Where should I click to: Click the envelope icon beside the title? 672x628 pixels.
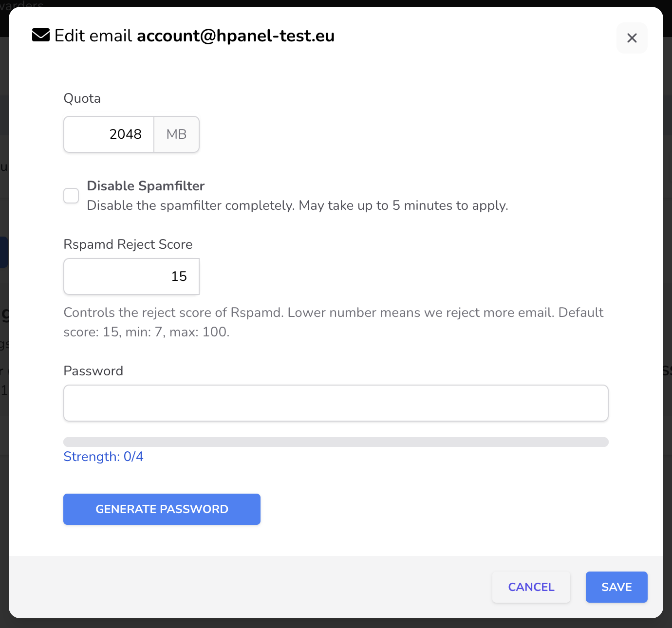pyautogui.click(x=41, y=36)
